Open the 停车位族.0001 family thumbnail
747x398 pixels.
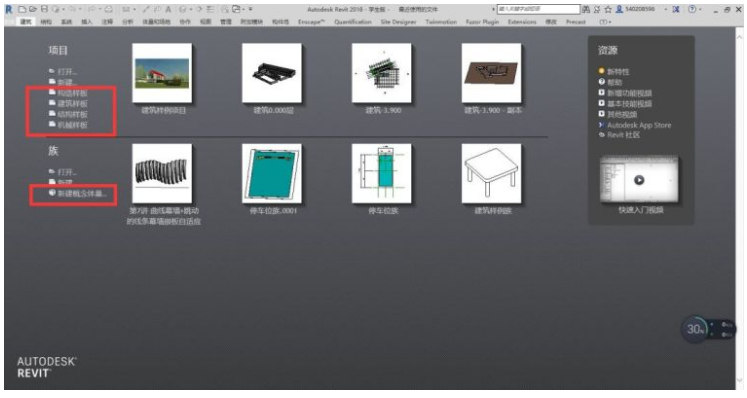(x=272, y=173)
